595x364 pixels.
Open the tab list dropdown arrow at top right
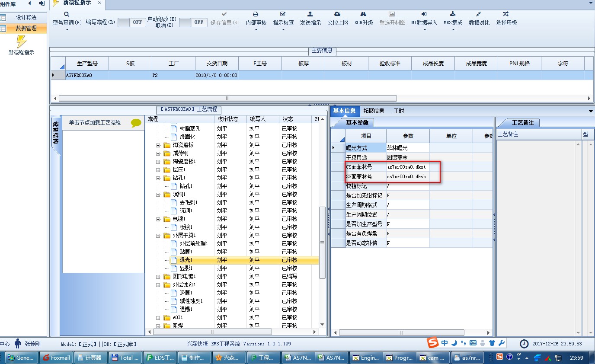591,3
